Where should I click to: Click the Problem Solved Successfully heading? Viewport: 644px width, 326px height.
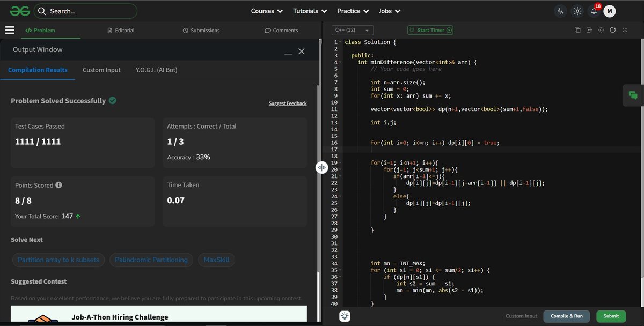tap(58, 101)
